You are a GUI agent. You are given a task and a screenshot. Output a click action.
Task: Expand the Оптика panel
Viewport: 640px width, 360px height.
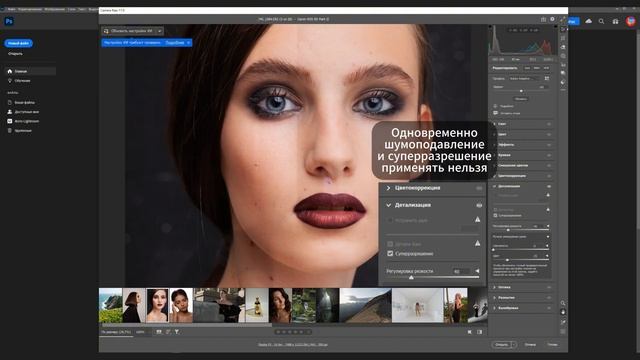point(495,287)
